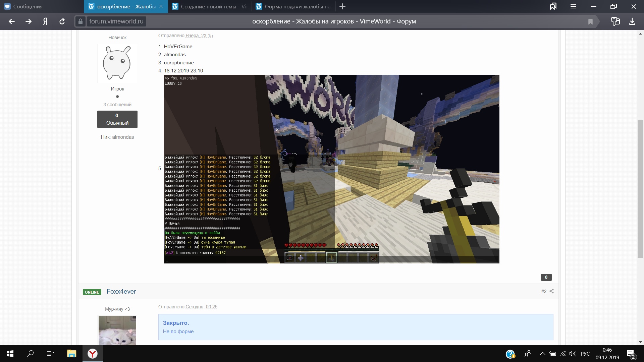Screen dimensions: 644x362
Task: Click the scrollbar up arrow
Action: [x=641, y=34]
